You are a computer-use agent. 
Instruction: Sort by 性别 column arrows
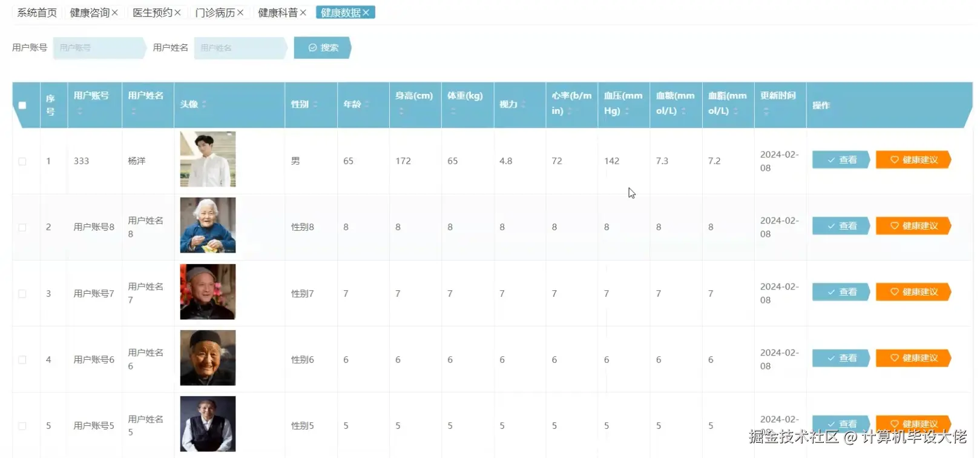[315, 105]
